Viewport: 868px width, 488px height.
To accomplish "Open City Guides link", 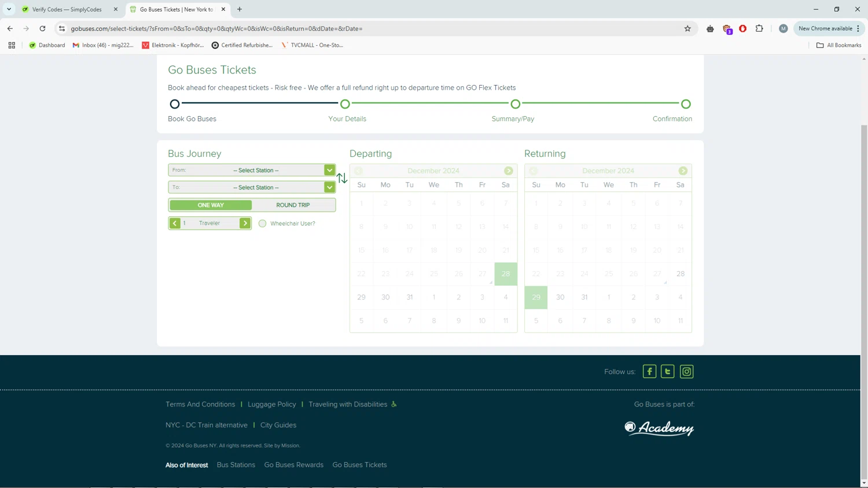I will pos(278,425).
